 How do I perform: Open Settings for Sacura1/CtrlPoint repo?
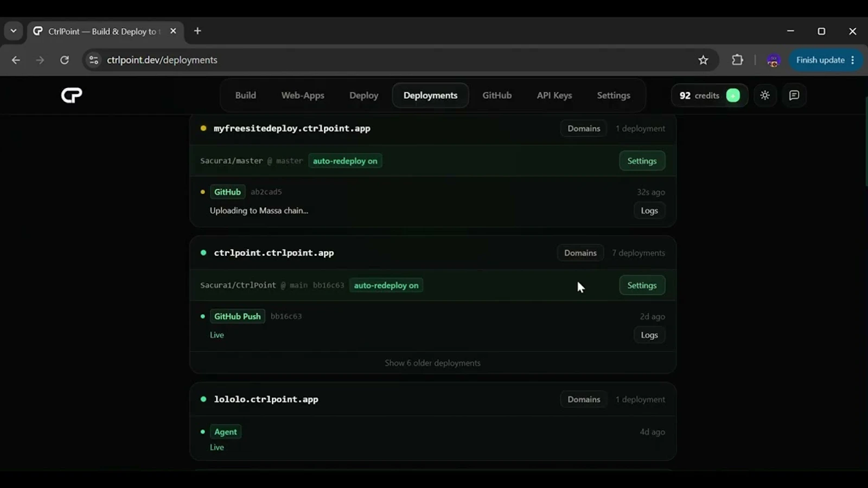click(642, 285)
